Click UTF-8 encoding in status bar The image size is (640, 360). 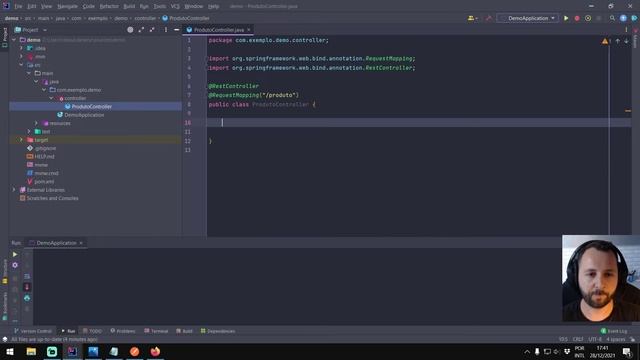click(595, 339)
